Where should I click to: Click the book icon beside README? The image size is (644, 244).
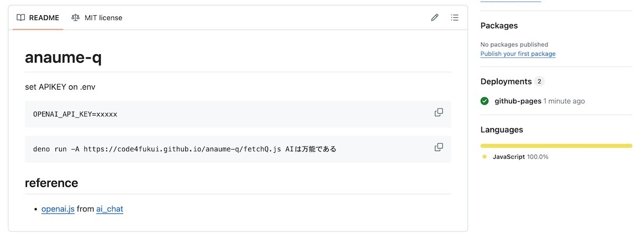[x=21, y=17]
